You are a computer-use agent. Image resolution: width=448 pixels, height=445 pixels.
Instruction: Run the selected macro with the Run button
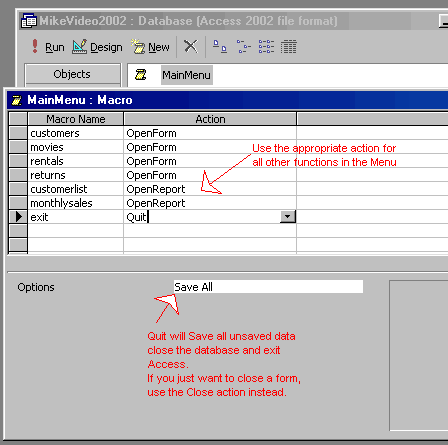click(x=47, y=47)
